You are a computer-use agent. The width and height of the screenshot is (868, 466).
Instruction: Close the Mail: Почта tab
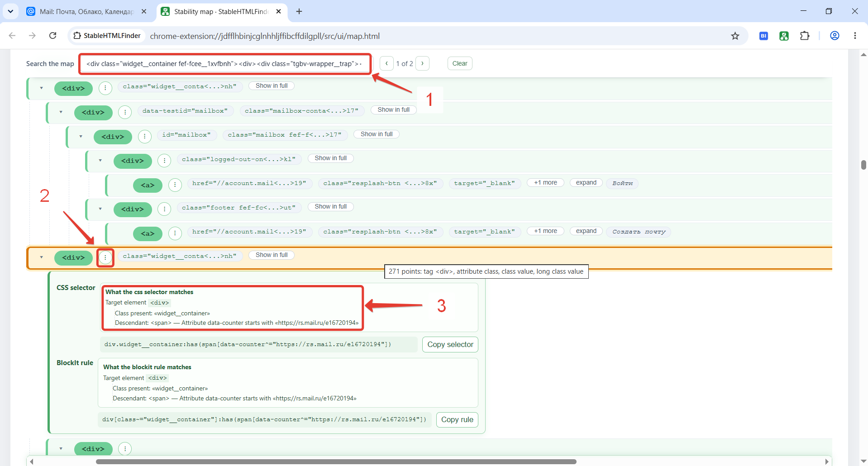tap(144, 11)
